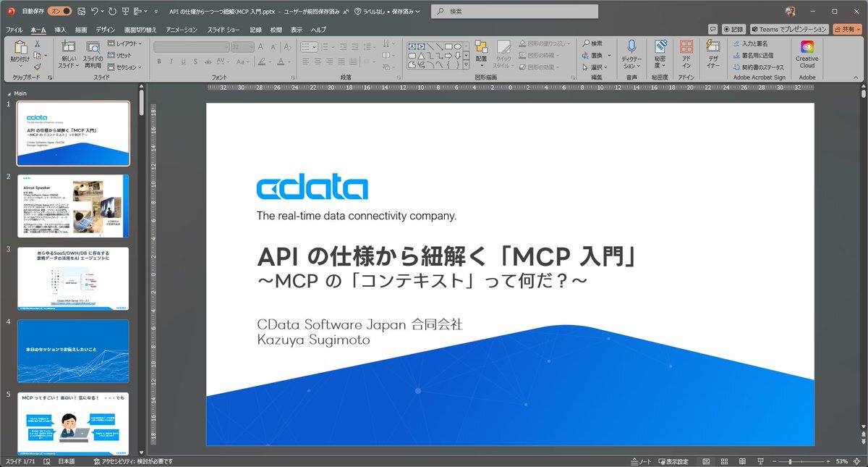Open the Designer (デザイナー) pane
This screenshot has height=467, width=868.
(x=713, y=54)
